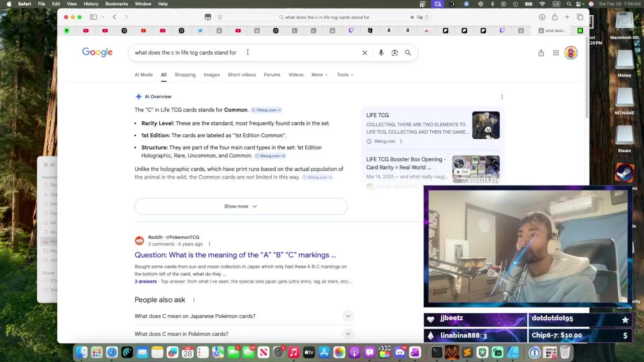Viewport: 644px width, 362px height.
Task: Expand 'What does C mean in Pokémon cards?'
Action: tap(244, 334)
